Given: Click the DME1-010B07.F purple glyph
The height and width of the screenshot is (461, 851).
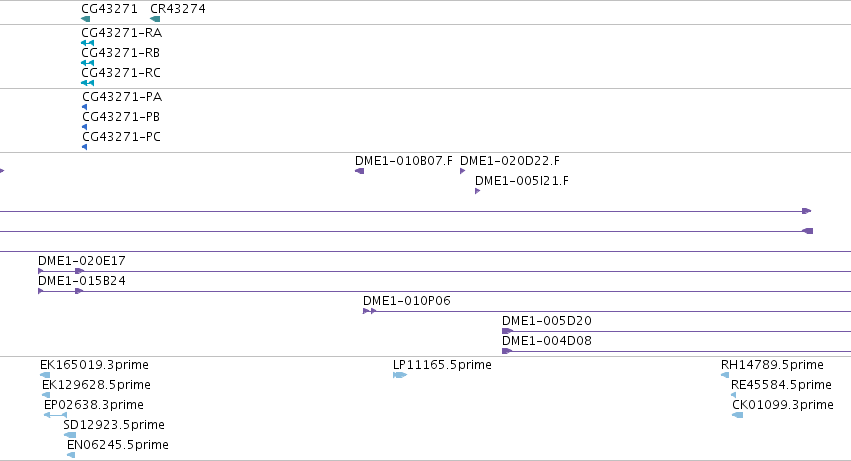Looking at the screenshot, I should [359, 171].
